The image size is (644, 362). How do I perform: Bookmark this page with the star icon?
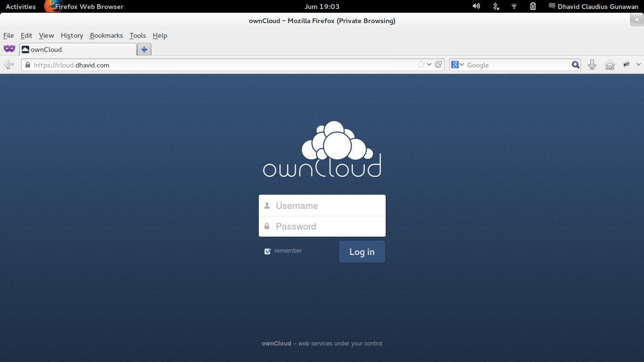pos(421,65)
